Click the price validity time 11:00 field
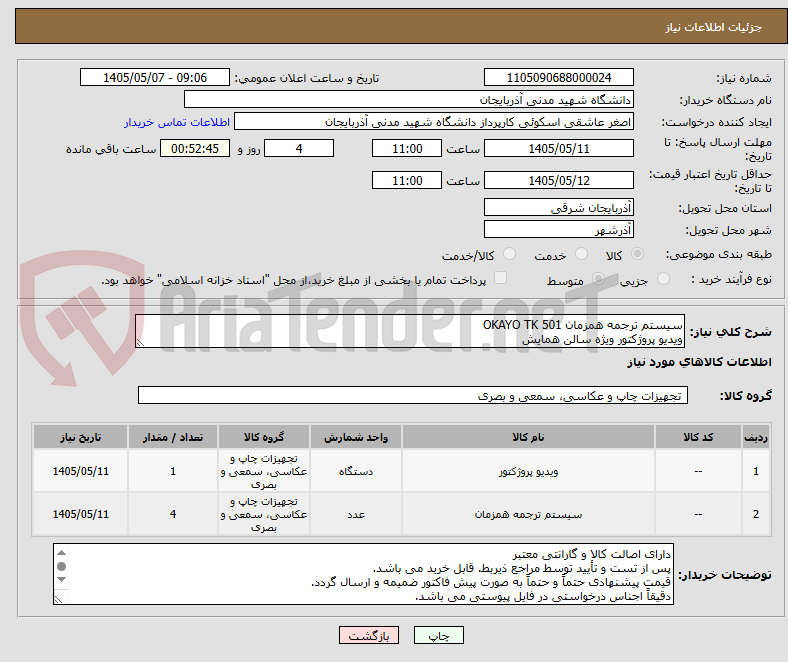The height and width of the screenshot is (662, 788). [407, 180]
